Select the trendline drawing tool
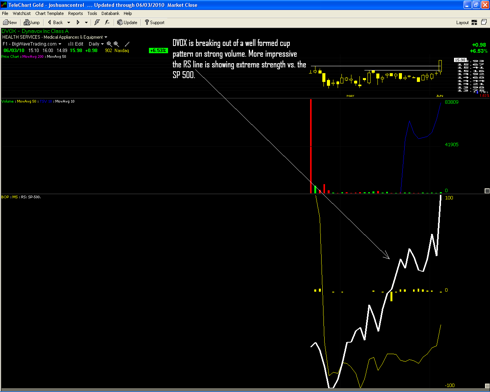This screenshot has width=490, height=392. tap(127, 44)
